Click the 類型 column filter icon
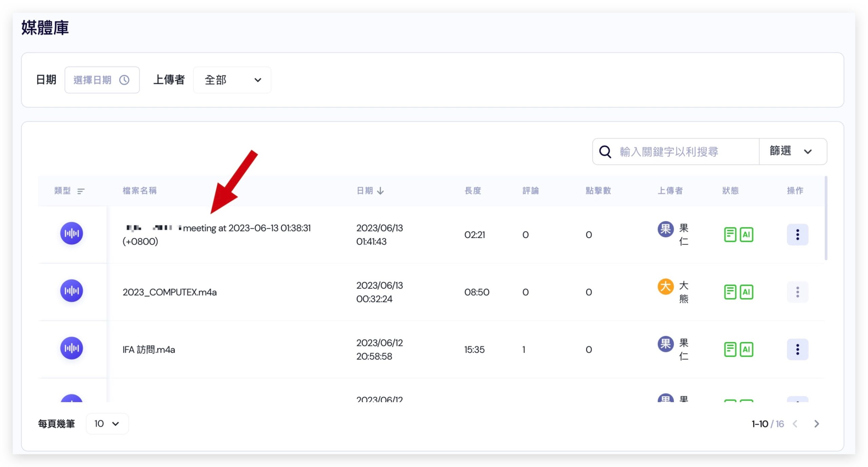This screenshot has height=467, width=868. (81, 191)
